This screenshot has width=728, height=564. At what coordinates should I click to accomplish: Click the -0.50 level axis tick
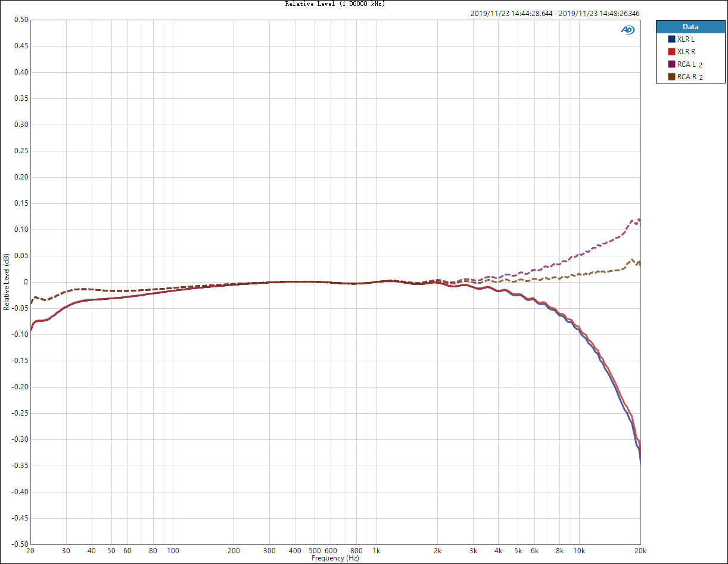pyautogui.click(x=20, y=544)
